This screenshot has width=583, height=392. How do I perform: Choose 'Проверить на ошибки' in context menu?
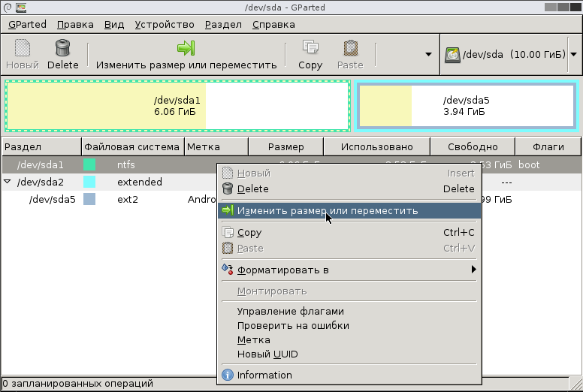coord(349,325)
